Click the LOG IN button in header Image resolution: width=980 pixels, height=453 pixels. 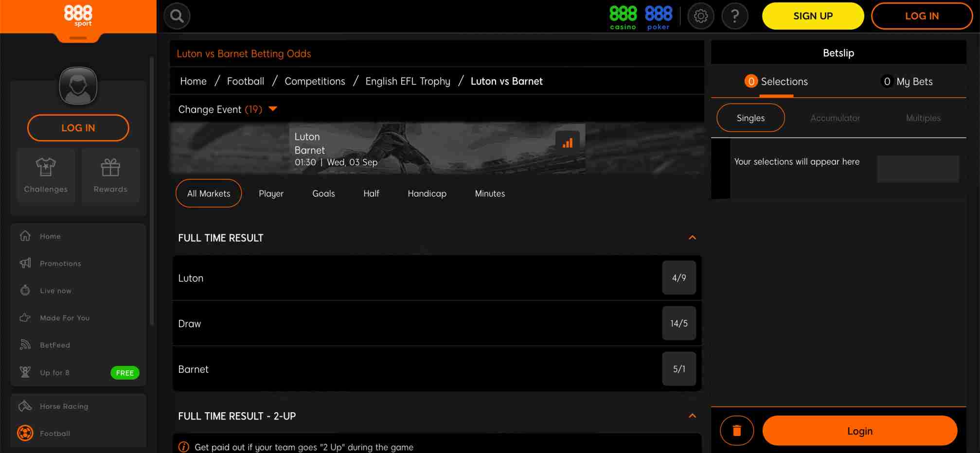[x=922, y=16]
